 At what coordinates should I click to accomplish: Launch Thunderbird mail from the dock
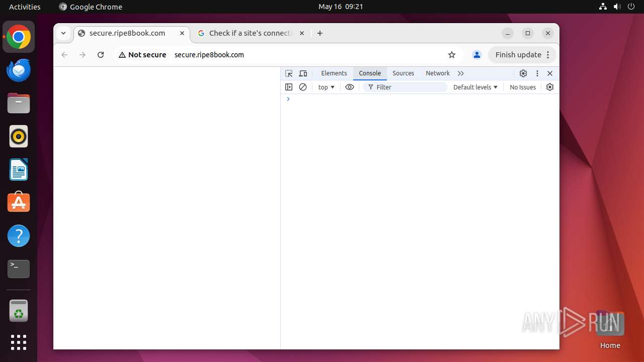pos(19,70)
